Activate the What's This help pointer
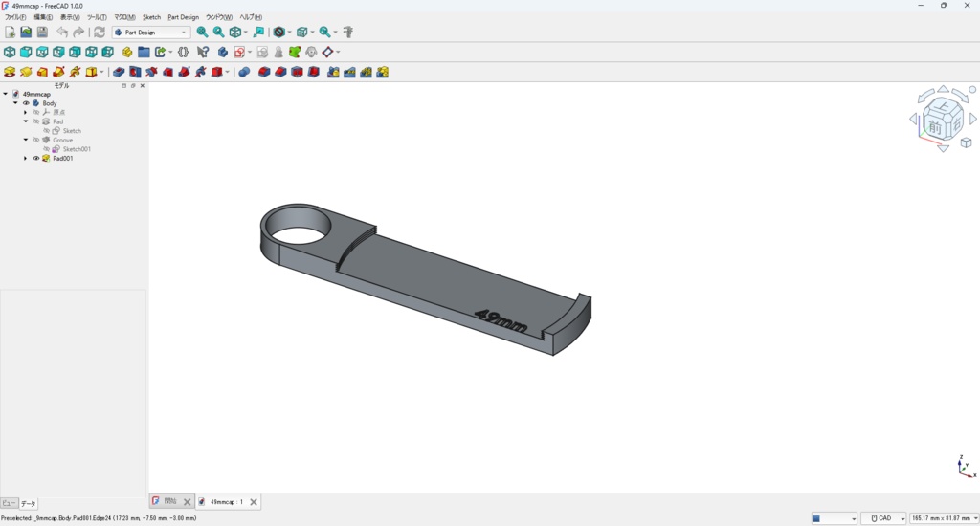Image resolution: width=980 pixels, height=526 pixels. click(x=203, y=52)
